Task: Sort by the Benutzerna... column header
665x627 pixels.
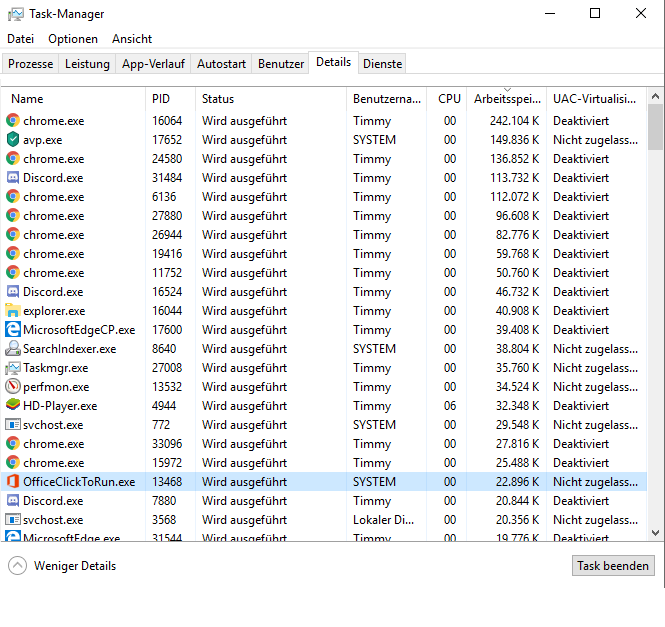Action: pyautogui.click(x=386, y=99)
